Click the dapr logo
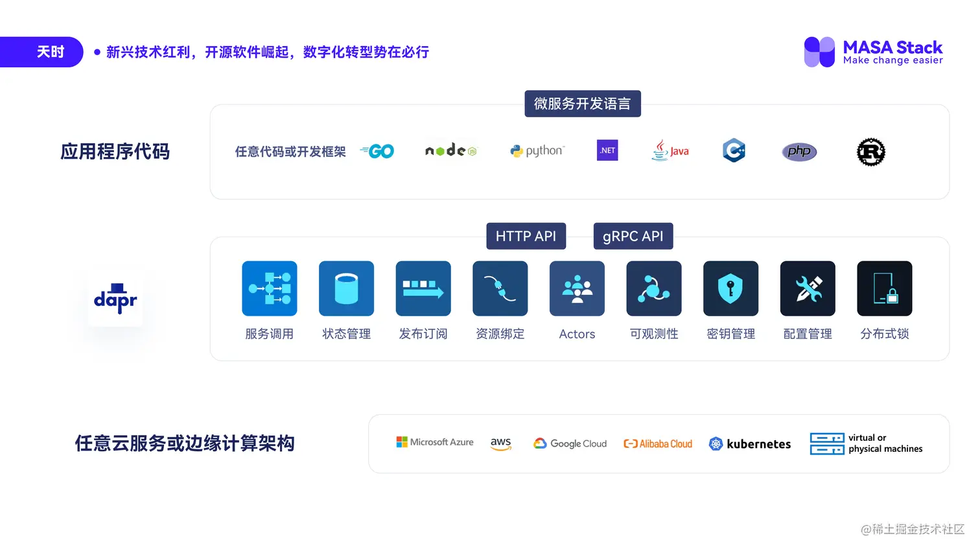Viewport: 980px width, 551px height. (x=115, y=298)
